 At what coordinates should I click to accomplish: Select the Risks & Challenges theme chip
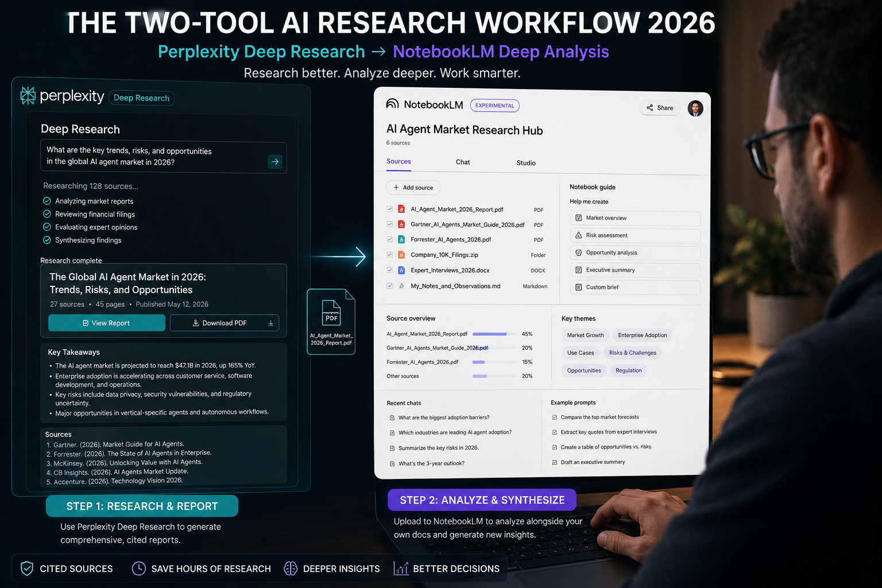pos(633,353)
